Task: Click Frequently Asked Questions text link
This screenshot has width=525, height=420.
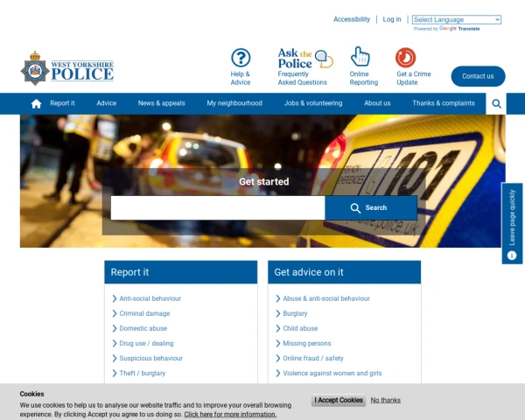Action: pos(303,78)
